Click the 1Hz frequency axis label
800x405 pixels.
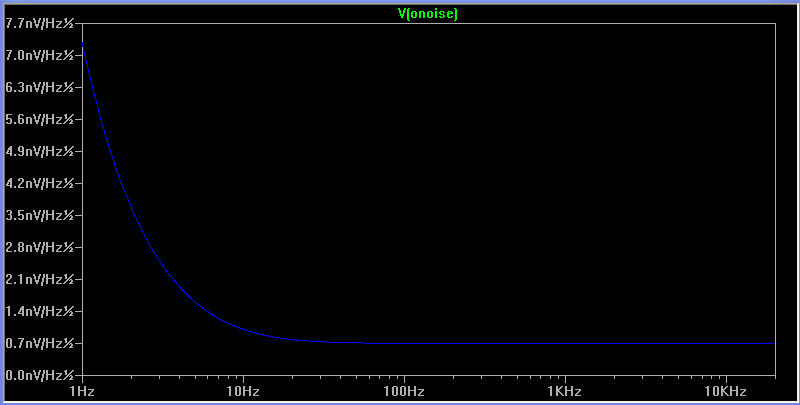tap(82, 392)
